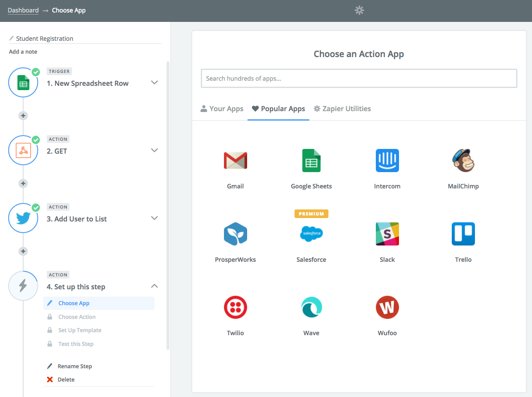Screen dimensions: 532x397
Task: Open step 1 Google Sheets trigger icon
Action: pos(23,82)
